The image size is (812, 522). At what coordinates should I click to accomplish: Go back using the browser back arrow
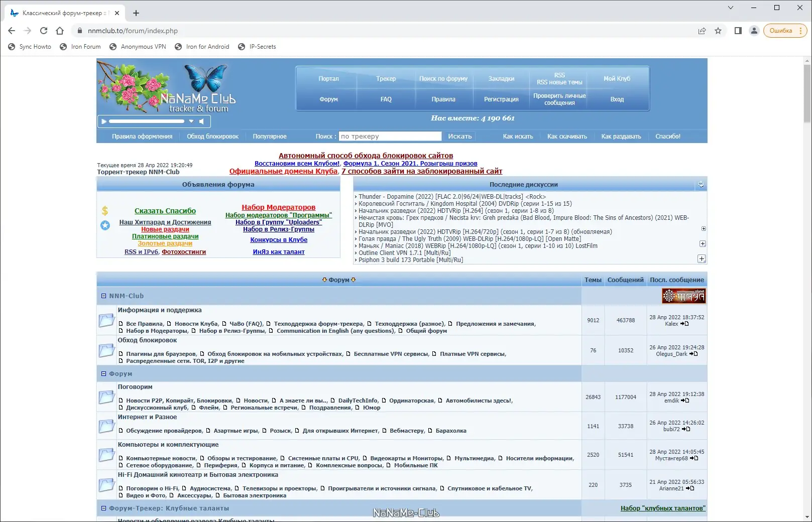[12, 31]
